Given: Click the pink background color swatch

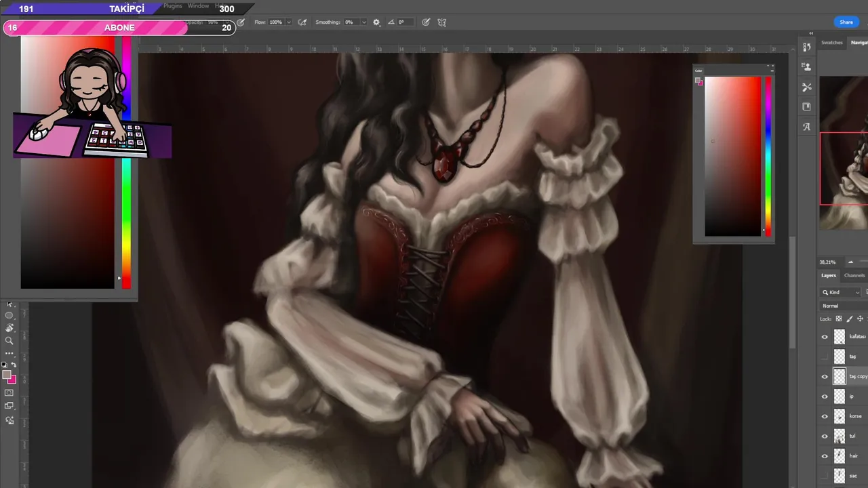Looking at the screenshot, I should click(x=13, y=380).
